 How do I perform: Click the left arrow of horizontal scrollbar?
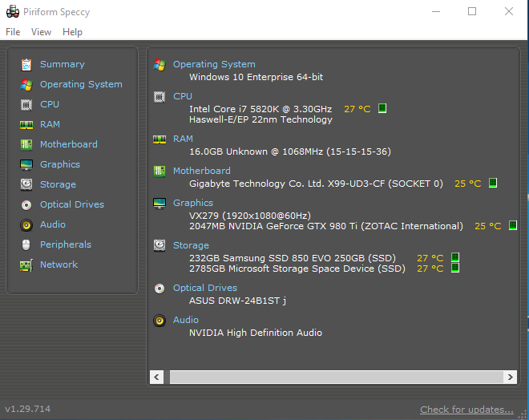[156, 377]
